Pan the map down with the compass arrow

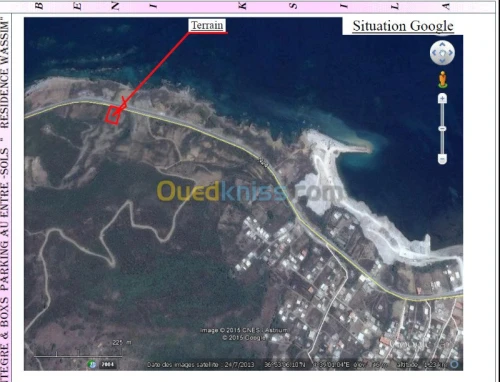tap(442, 61)
